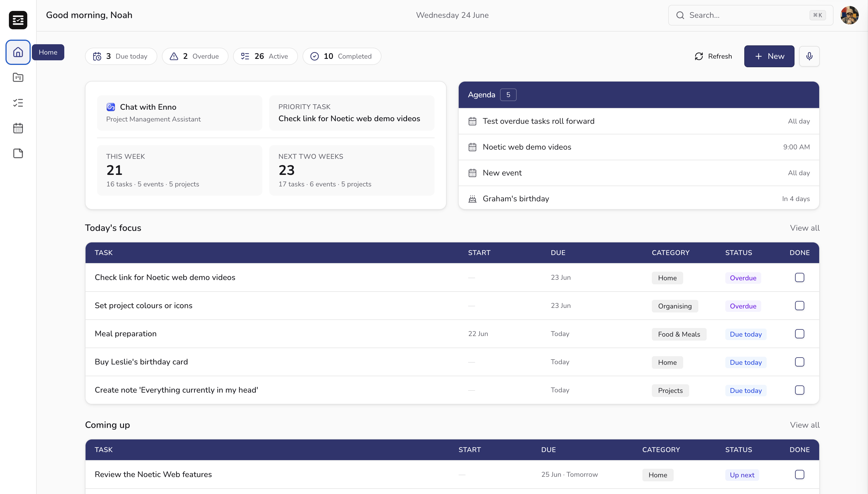Open task Set project colours or icons
The image size is (868, 494).
144,306
